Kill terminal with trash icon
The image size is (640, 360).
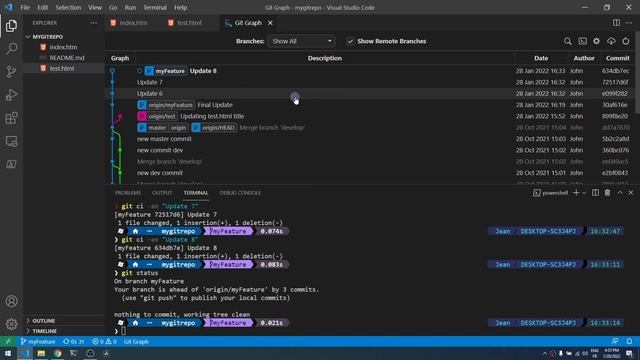point(607,193)
